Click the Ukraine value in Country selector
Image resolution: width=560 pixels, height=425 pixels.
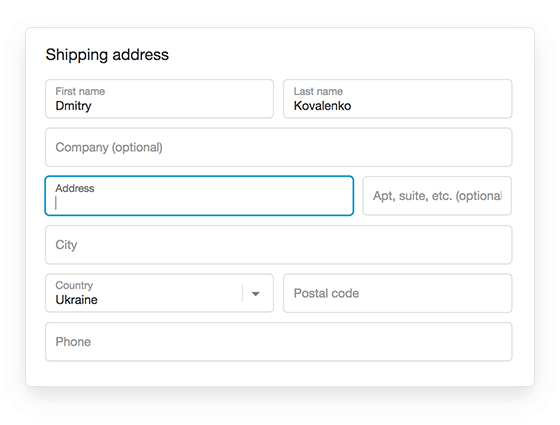click(76, 300)
